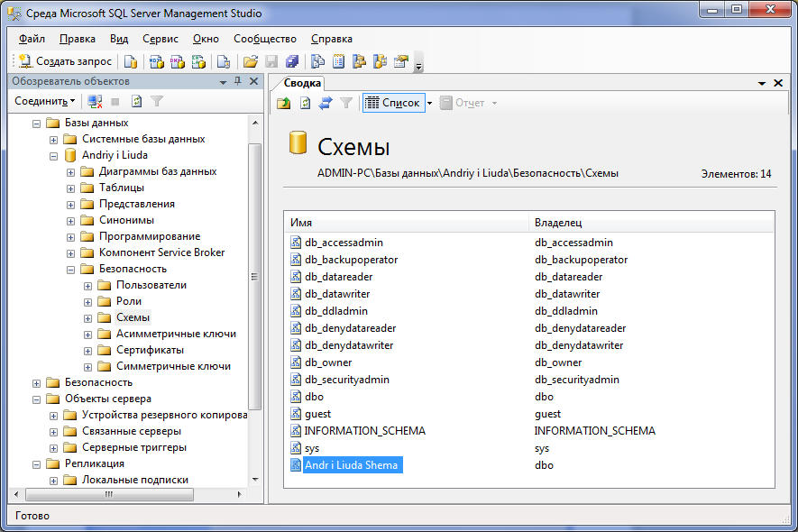Synchronize Summary with Object Explorer

click(x=326, y=104)
